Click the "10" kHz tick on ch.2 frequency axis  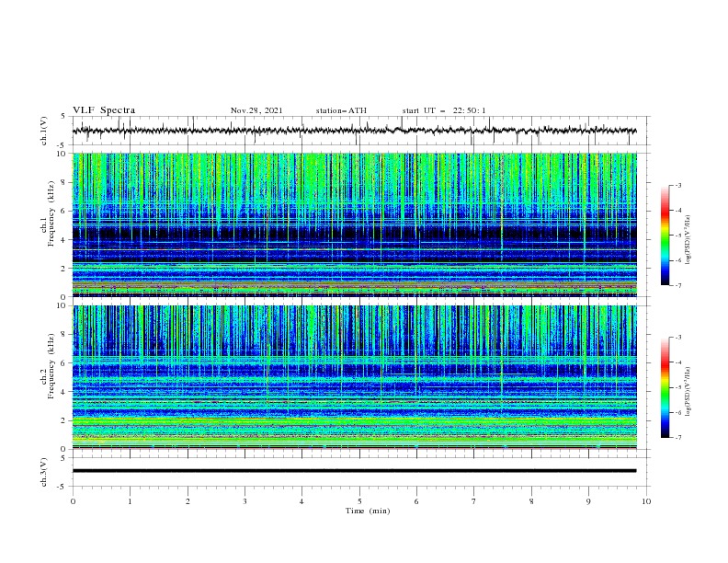click(63, 305)
